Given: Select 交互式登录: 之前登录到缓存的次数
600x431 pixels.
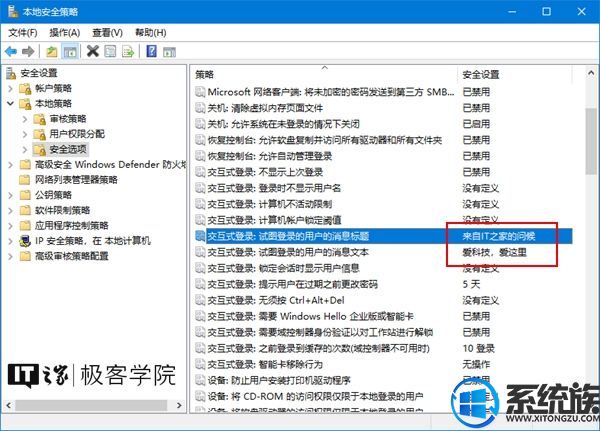Looking at the screenshot, I should coord(383,349).
